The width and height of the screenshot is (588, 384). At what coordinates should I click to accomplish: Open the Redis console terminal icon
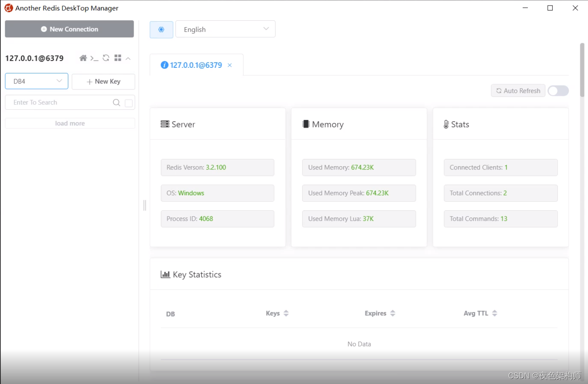(94, 58)
